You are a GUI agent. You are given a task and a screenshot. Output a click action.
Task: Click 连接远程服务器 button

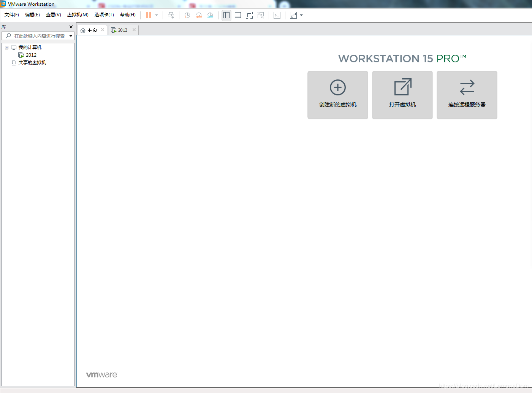pos(467,95)
